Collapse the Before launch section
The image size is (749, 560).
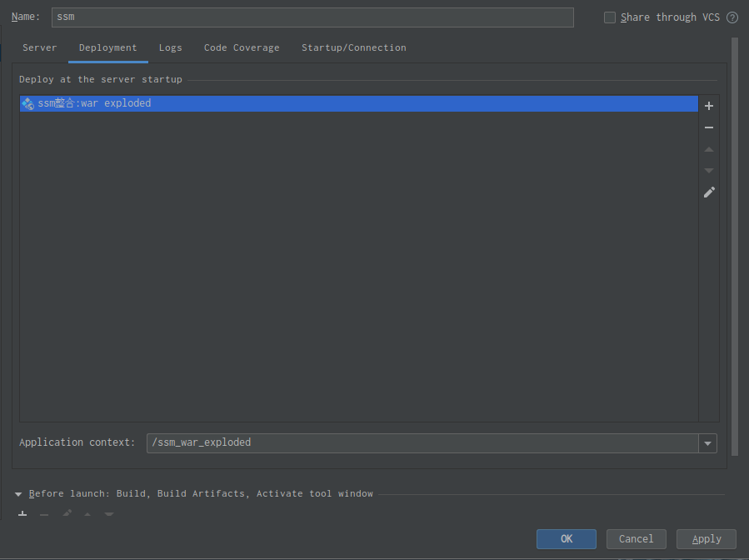point(18,494)
